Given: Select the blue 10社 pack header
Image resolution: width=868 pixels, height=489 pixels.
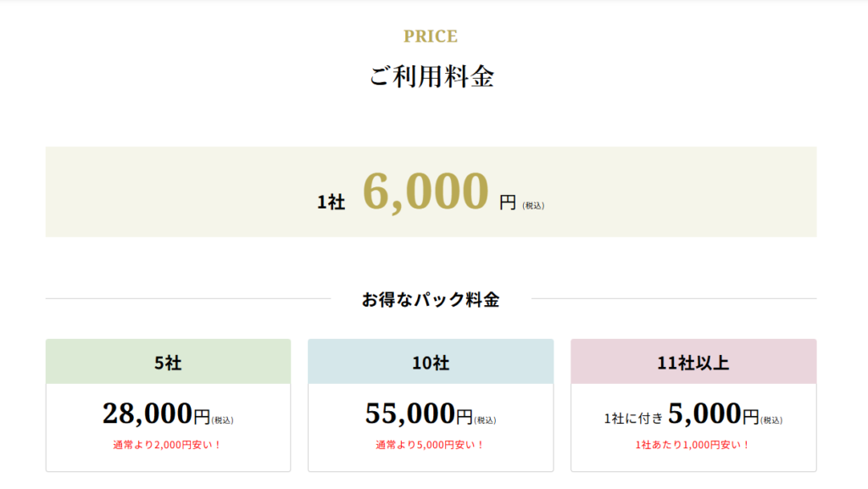Looking at the screenshot, I should (x=431, y=363).
